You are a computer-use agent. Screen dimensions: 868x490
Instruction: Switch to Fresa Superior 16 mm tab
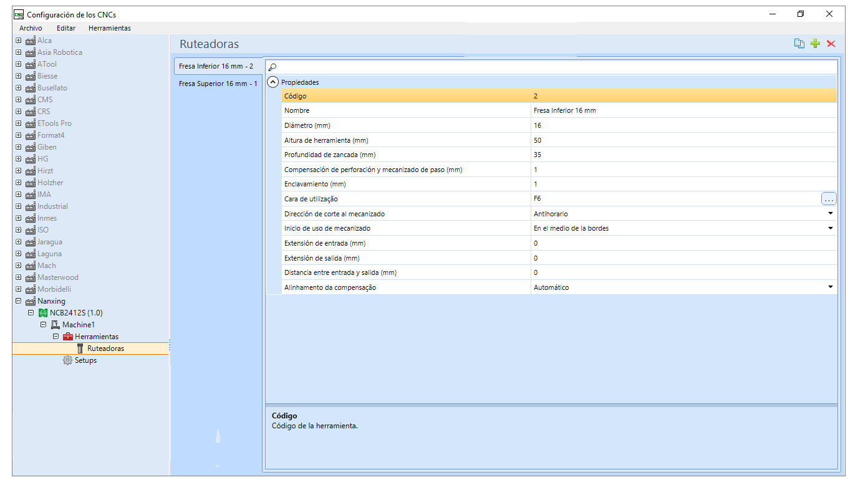click(218, 84)
